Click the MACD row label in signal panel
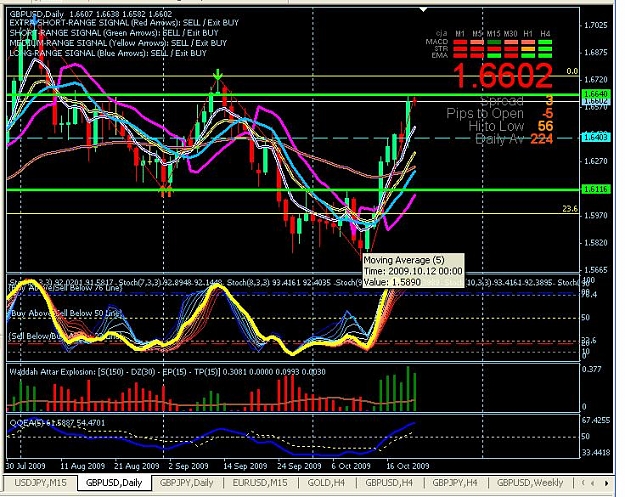 coord(437,41)
